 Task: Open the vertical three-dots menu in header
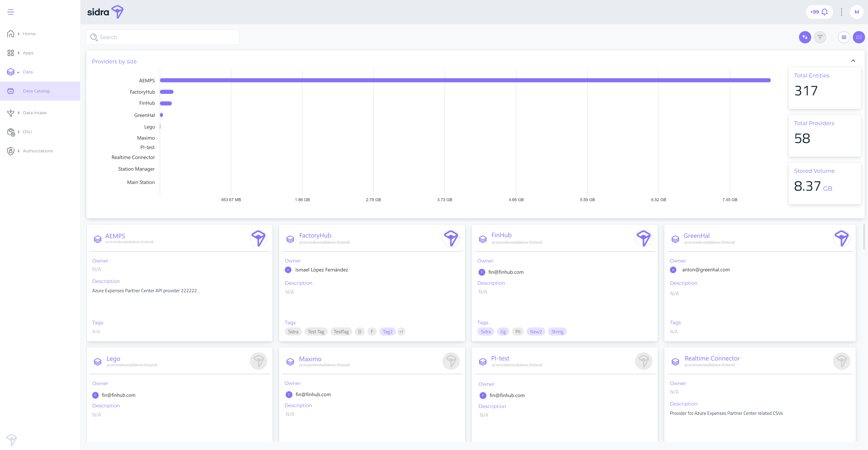click(x=841, y=12)
